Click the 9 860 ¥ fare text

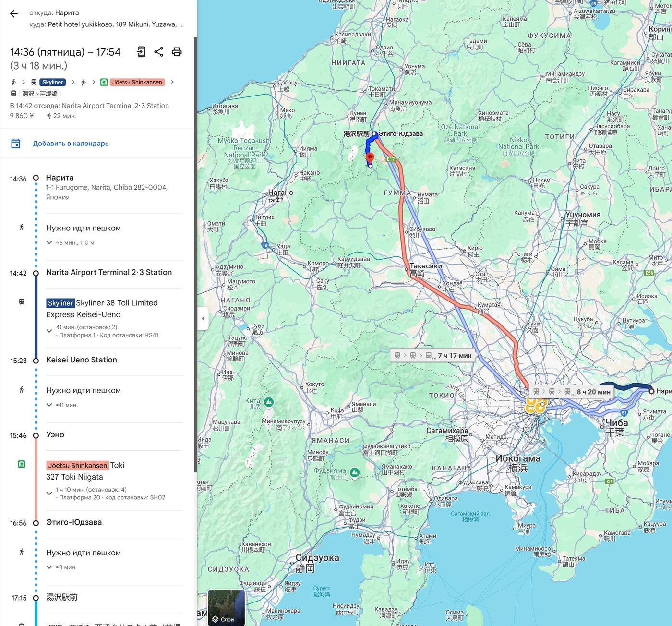pyautogui.click(x=22, y=116)
